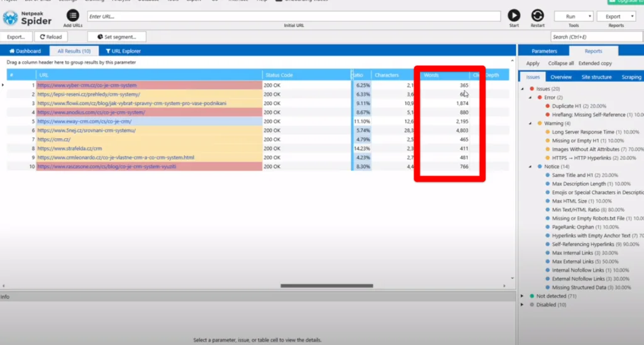Image resolution: width=644 pixels, height=345 pixels.
Task: Select the Site structure tab
Action: (596, 77)
